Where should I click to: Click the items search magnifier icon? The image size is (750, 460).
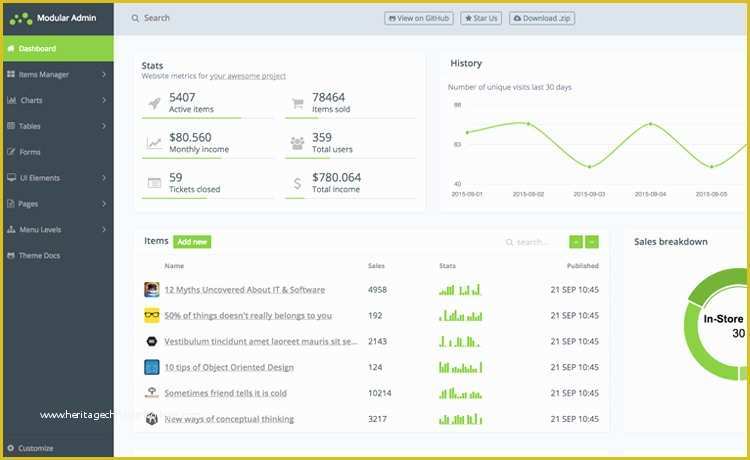[x=509, y=242]
